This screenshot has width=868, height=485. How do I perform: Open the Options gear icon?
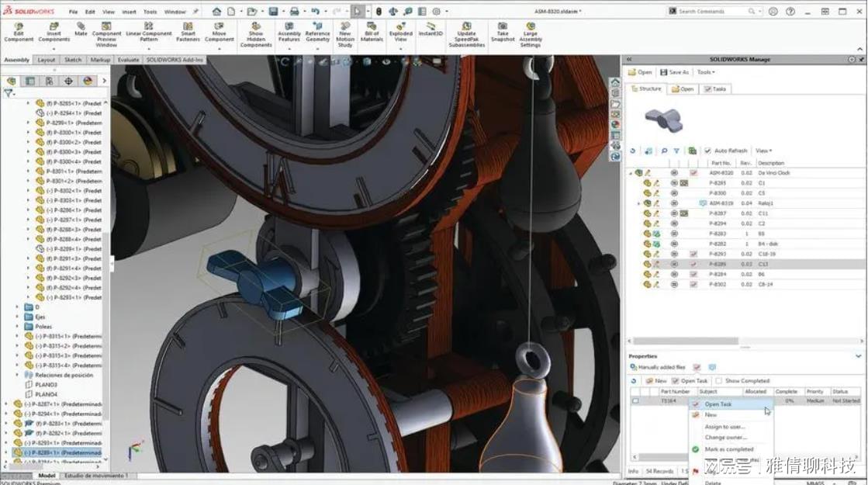(x=436, y=11)
